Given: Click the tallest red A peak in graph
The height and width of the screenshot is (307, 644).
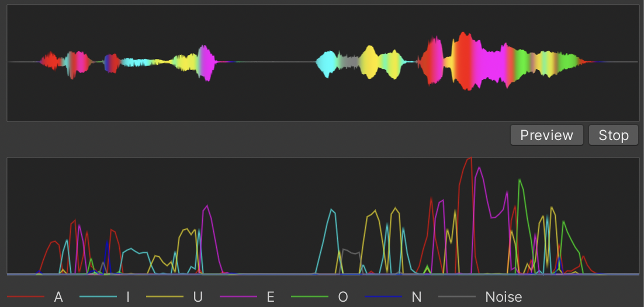Looking at the screenshot, I should coord(469,159).
